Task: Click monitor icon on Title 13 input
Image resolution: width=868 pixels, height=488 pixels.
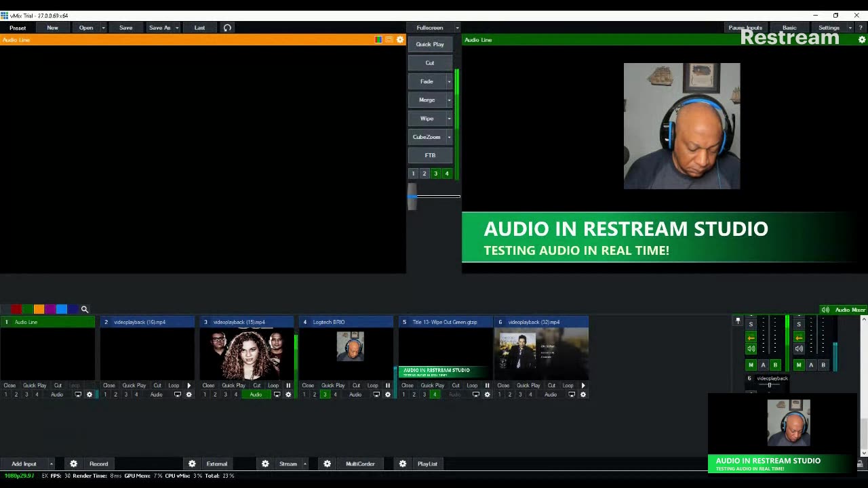Action: pyautogui.click(x=476, y=394)
